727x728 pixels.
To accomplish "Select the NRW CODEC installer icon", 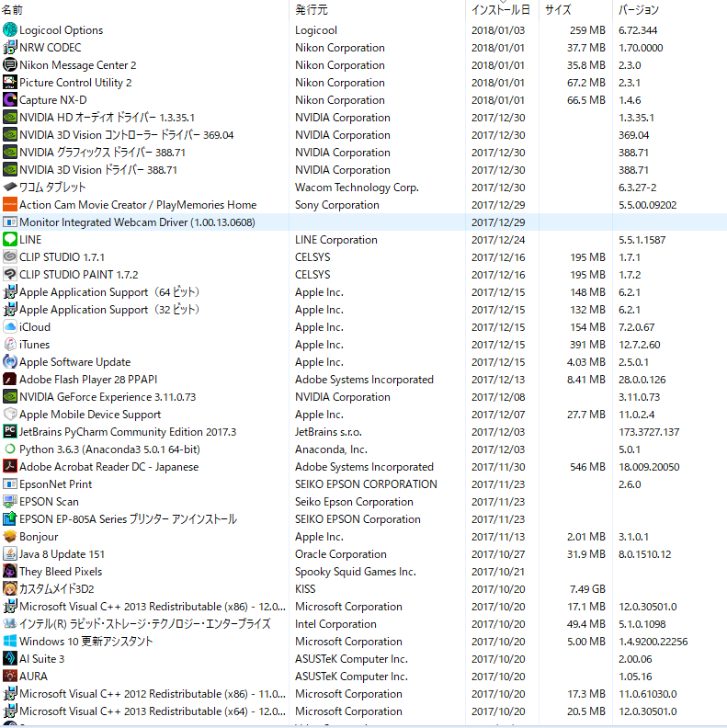I will 10,48.
